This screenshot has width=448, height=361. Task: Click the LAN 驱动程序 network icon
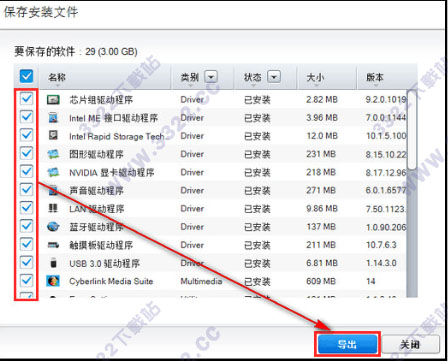tap(53, 208)
